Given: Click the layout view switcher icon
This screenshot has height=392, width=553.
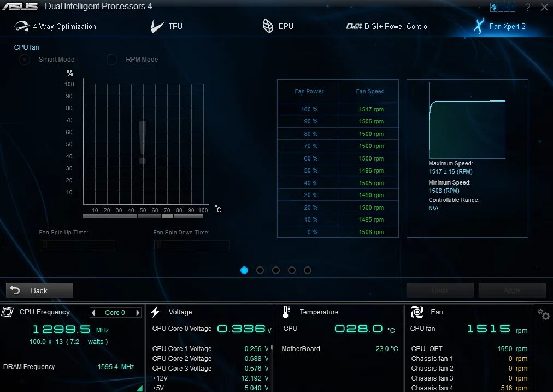Looking at the screenshot, I should pos(503,7).
